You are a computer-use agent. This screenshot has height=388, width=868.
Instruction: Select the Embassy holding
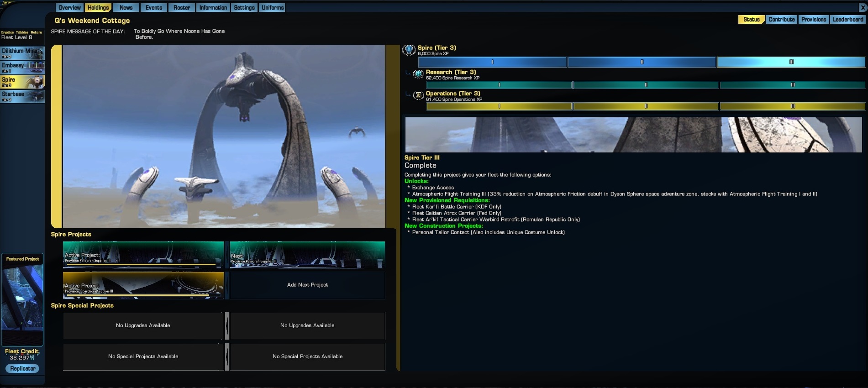coord(22,68)
